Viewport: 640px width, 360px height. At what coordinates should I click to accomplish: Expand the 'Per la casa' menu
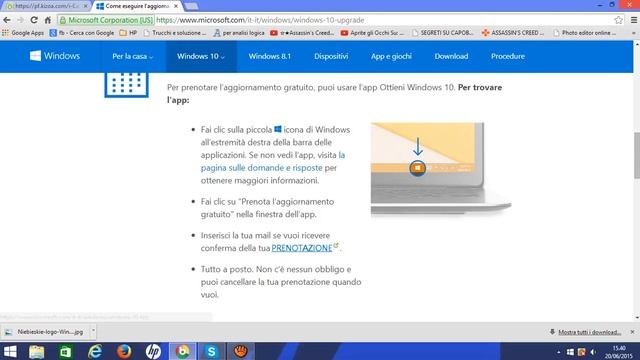[x=133, y=56]
